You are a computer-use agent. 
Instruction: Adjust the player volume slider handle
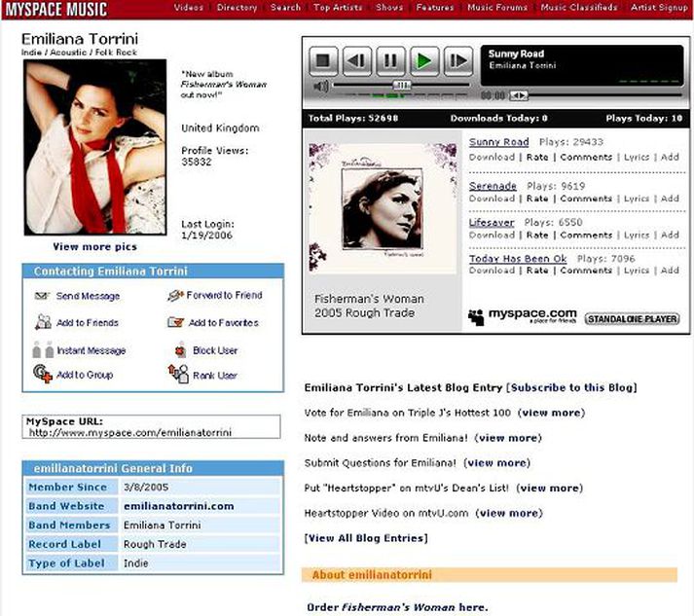(x=402, y=85)
